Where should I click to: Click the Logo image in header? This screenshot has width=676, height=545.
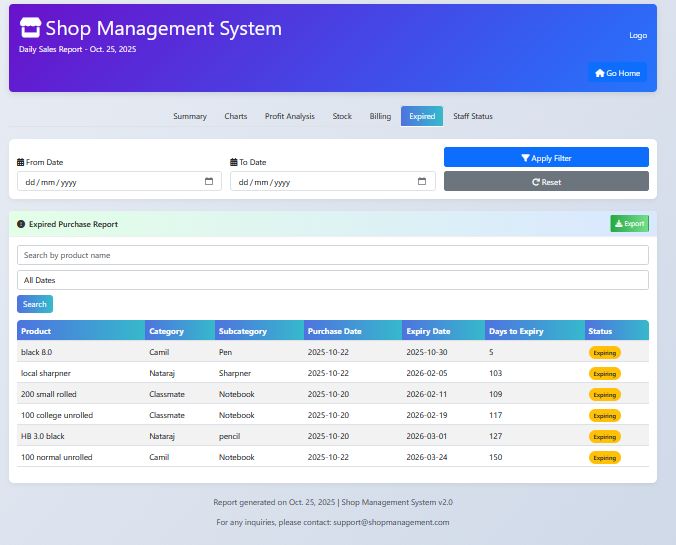pyautogui.click(x=637, y=35)
